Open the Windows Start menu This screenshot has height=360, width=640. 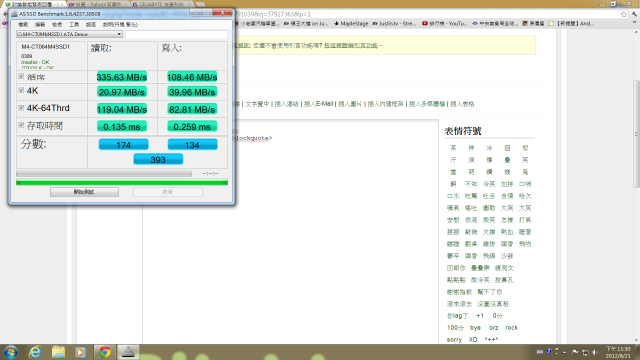11,352
